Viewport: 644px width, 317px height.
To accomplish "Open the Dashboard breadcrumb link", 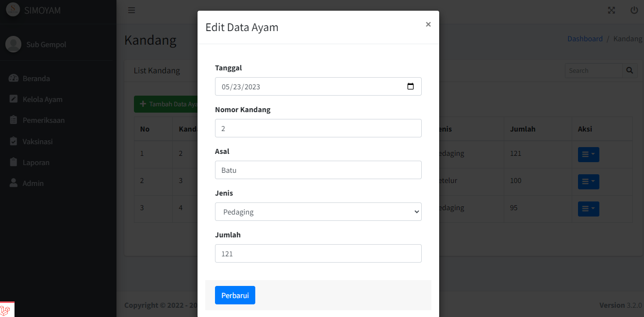I will 585,38.
